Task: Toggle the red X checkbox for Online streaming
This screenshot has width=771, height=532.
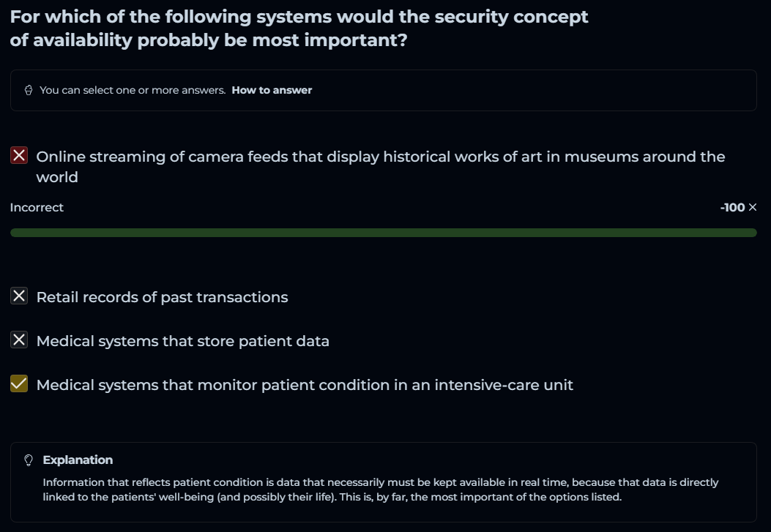Action: (x=20, y=156)
